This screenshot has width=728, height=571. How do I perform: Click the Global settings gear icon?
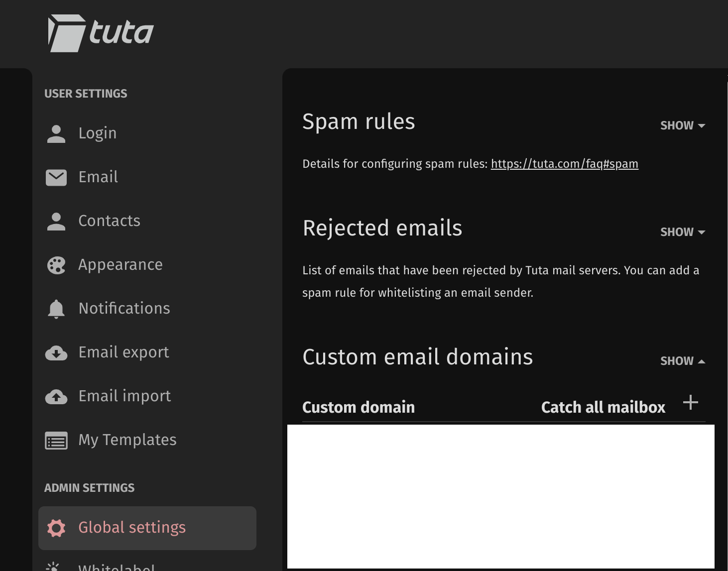(56, 528)
